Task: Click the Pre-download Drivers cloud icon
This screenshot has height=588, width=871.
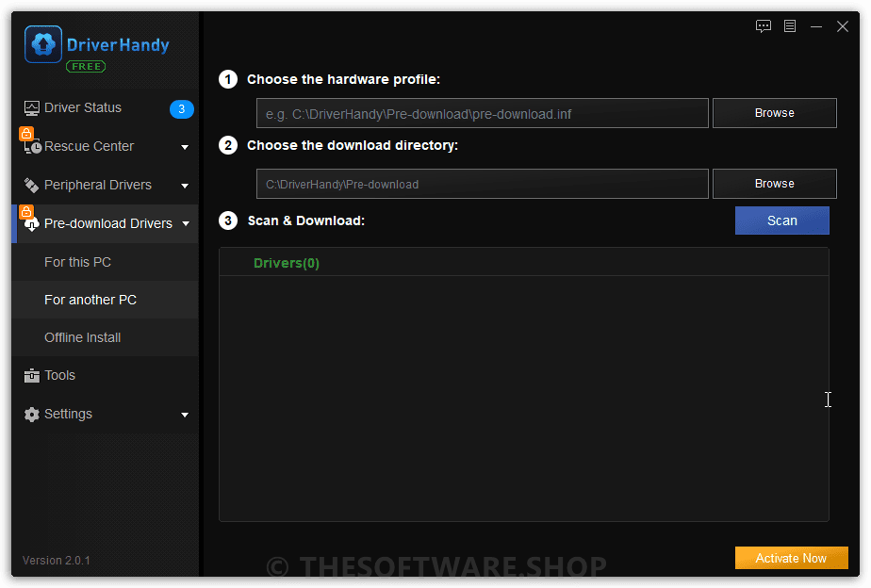Action: pos(32,223)
